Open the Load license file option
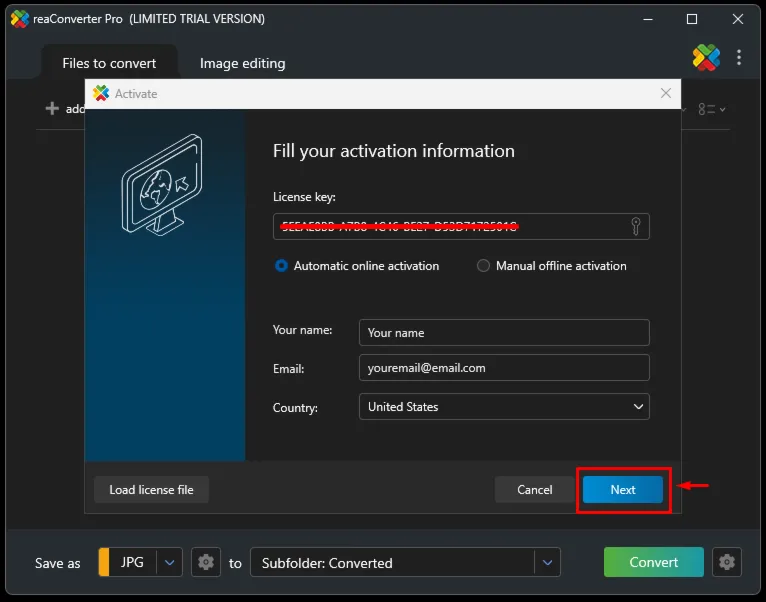The image size is (766, 602). click(151, 490)
